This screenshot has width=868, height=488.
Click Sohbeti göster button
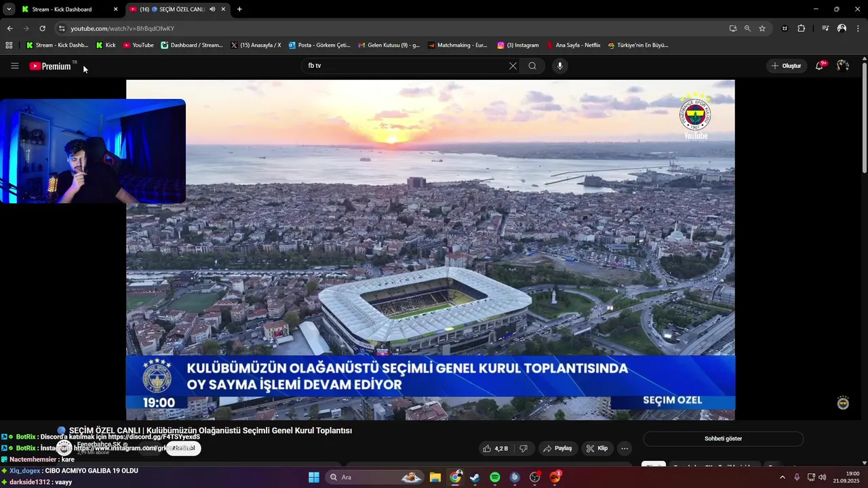tap(723, 439)
